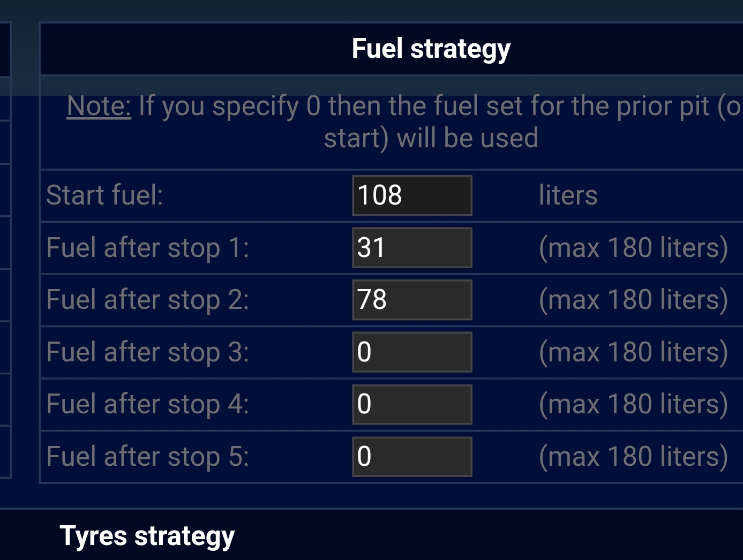The image size is (743, 560).
Task: Click the Fuel after stop 3 input
Action: tap(411, 352)
